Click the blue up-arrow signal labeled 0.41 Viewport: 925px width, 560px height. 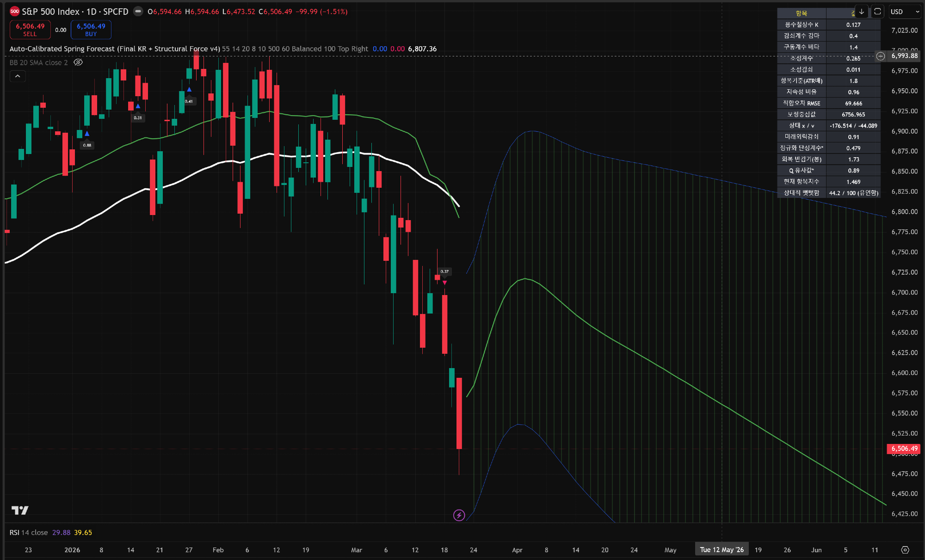(x=189, y=90)
